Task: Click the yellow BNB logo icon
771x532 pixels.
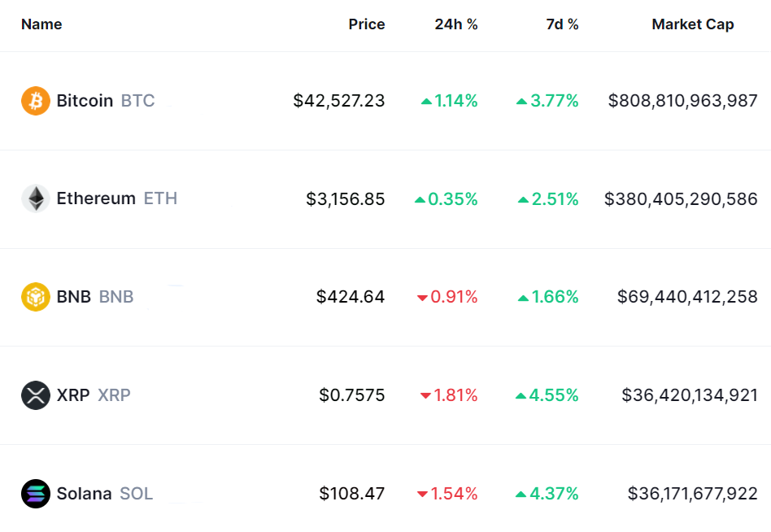Action: coord(35,297)
